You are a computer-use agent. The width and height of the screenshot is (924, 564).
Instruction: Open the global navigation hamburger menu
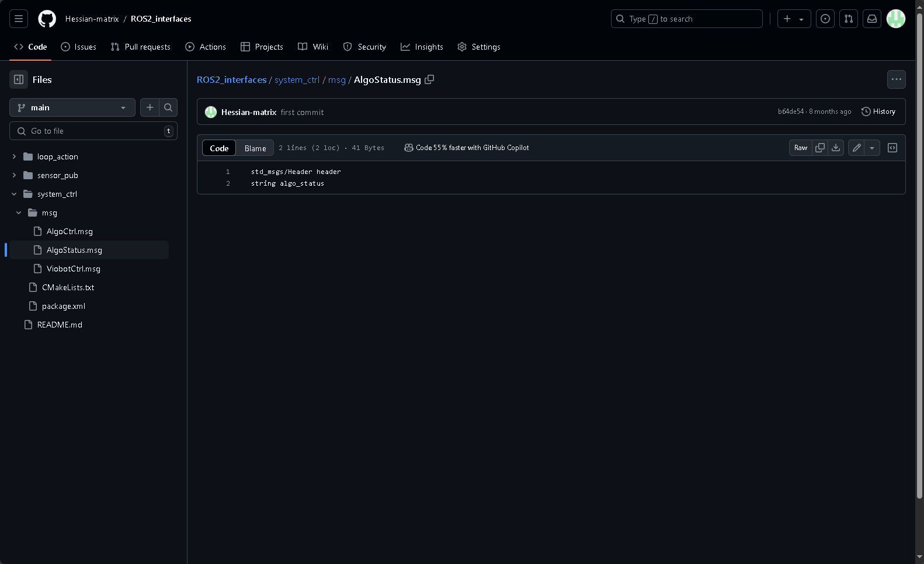[19, 19]
